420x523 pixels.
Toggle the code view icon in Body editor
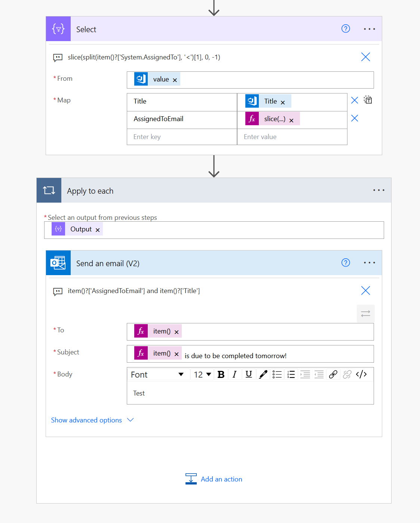(x=361, y=374)
